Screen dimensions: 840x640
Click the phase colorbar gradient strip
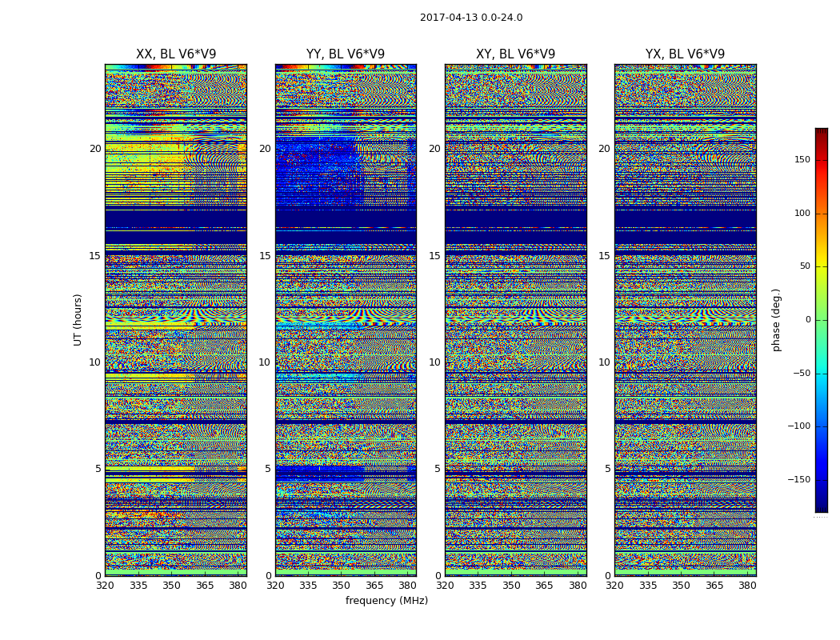click(822, 320)
